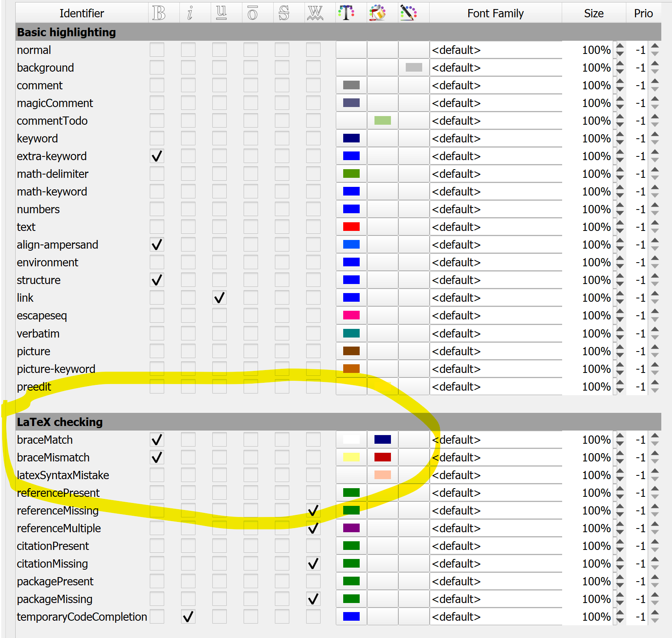
Task: Open the Font Family dropdown for verbatim
Action: tap(496, 333)
